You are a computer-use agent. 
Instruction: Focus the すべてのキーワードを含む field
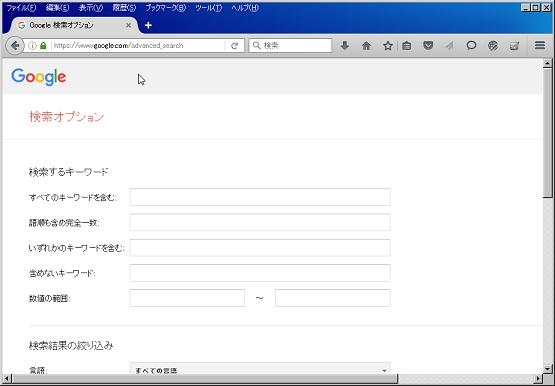click(x=260, y=197)
